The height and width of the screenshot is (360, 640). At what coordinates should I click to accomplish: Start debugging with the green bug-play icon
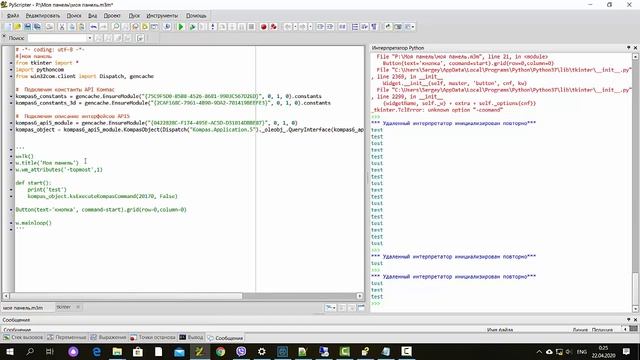[x=192, y=27]
